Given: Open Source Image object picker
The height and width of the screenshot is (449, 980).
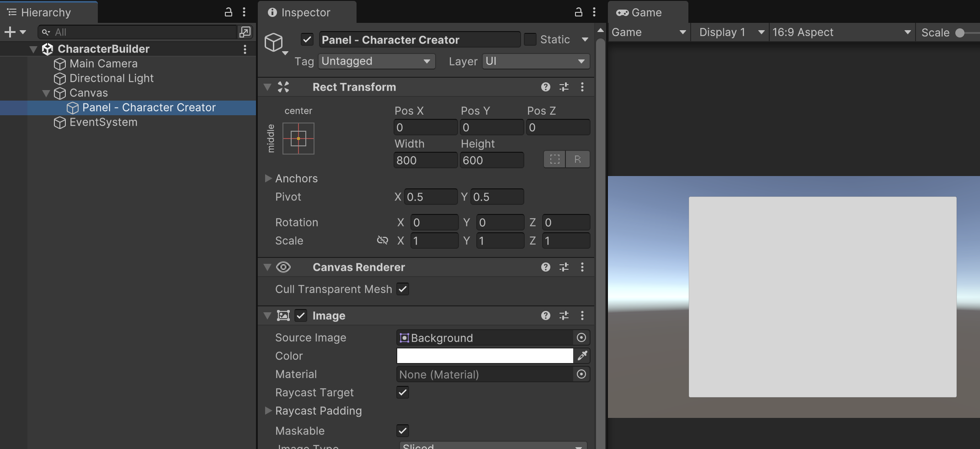Looking at the screenshot, I should coord(581,337).
